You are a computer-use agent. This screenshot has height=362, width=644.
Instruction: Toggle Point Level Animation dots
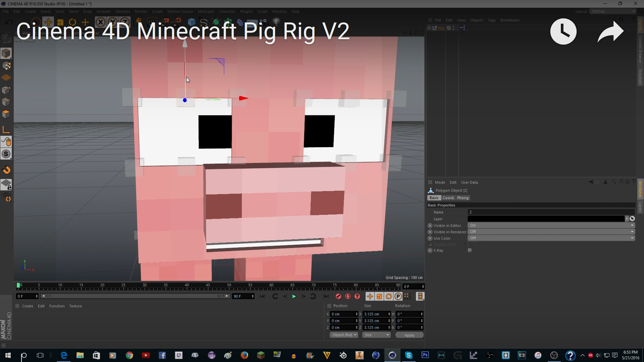(x=407, y=296)
